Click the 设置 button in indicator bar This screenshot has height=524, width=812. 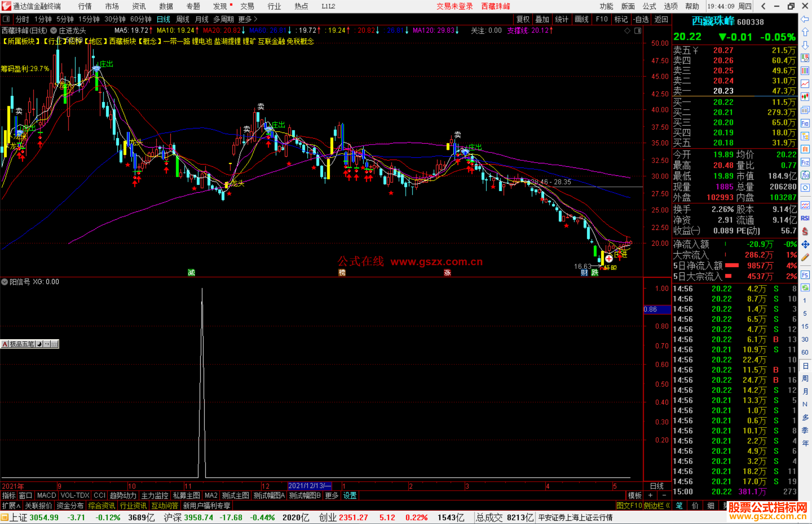tap(350, 495)
